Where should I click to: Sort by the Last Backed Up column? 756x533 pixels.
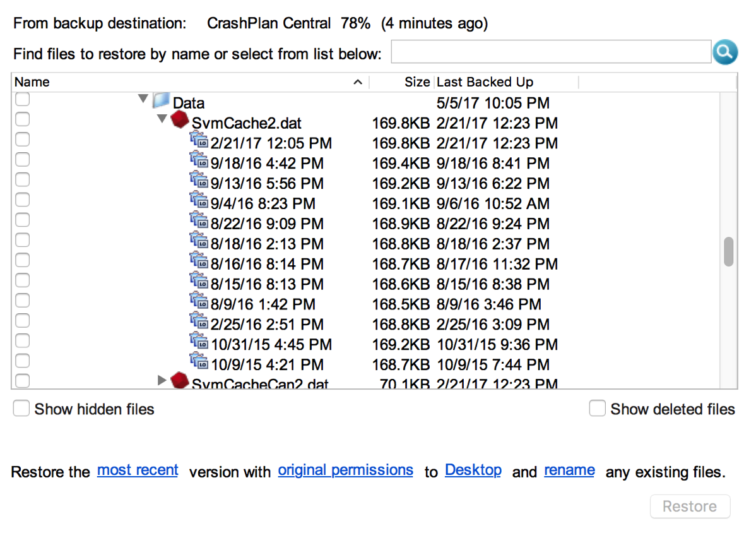(x=505, y=82)
